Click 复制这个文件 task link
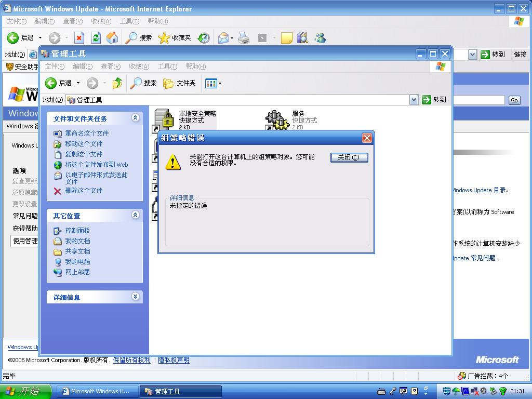Viewport: 532px width, 399px height. click(84, 154)
